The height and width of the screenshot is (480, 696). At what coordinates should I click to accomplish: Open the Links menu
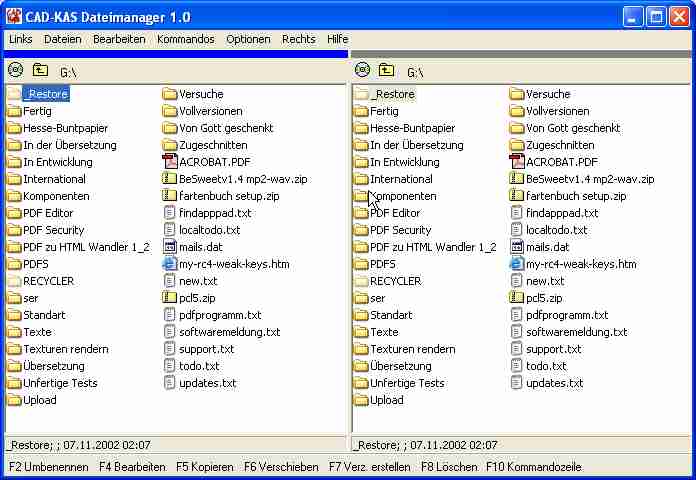[20, 39]
